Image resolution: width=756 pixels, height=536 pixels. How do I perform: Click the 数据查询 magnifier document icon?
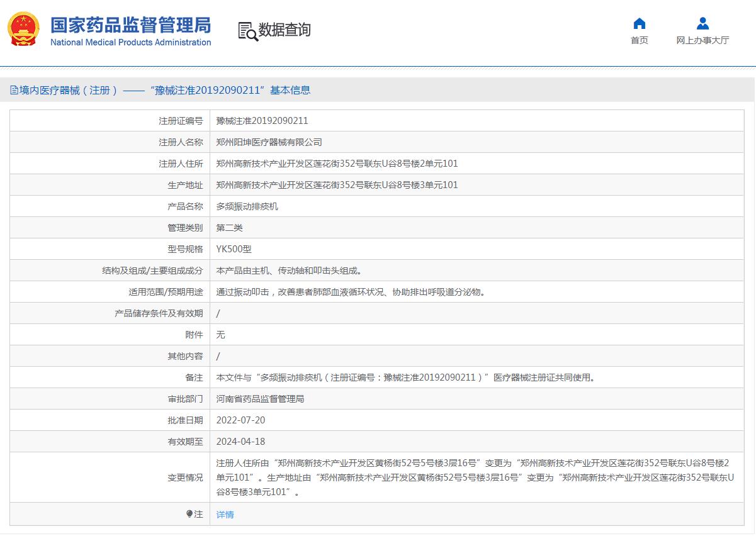248,31
